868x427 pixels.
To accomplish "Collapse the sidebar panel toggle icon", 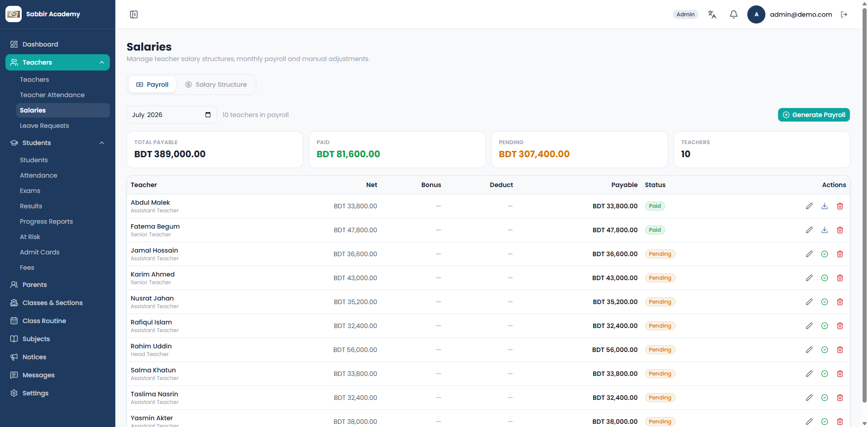I will point(134,14).
